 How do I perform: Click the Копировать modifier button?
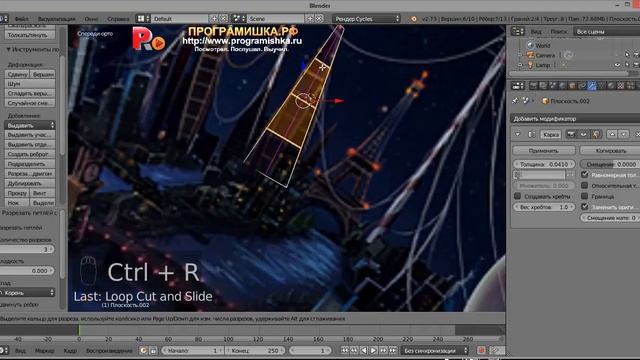610,151
